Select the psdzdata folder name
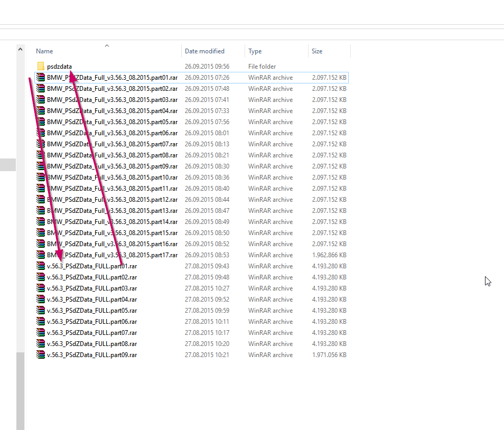504x430 pixels. click(59, 66)
